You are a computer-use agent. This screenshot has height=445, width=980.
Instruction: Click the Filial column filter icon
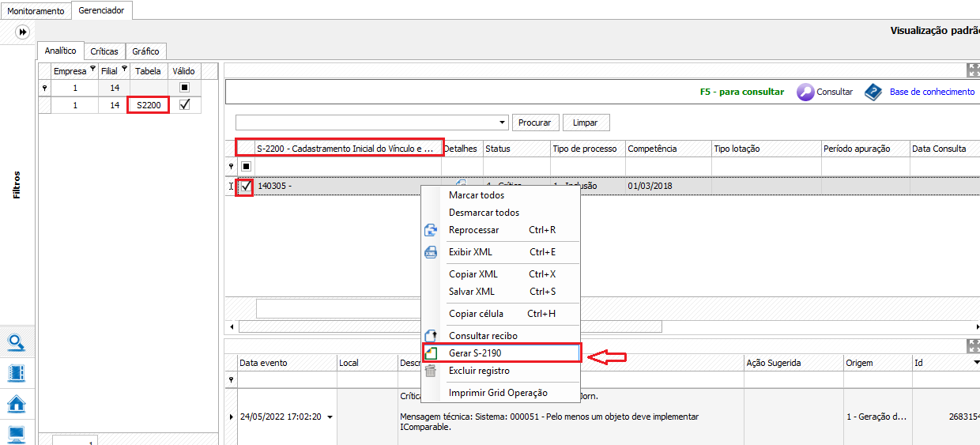click(x=124, y=69)
